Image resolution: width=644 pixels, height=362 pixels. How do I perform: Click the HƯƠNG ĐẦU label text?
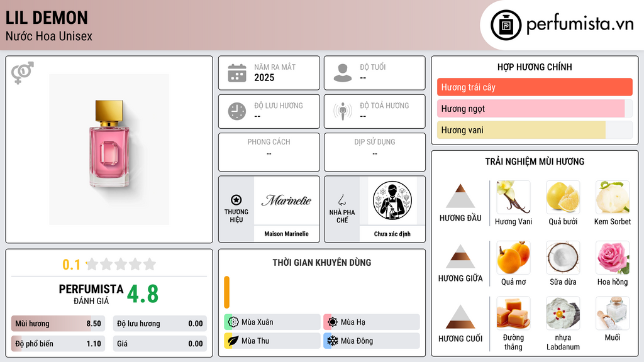460,218
